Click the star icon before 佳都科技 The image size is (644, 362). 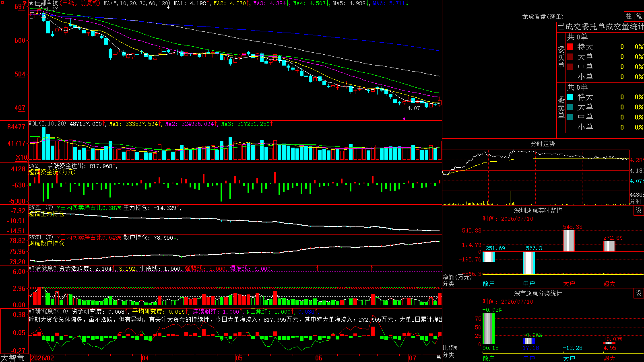[31, 3]
